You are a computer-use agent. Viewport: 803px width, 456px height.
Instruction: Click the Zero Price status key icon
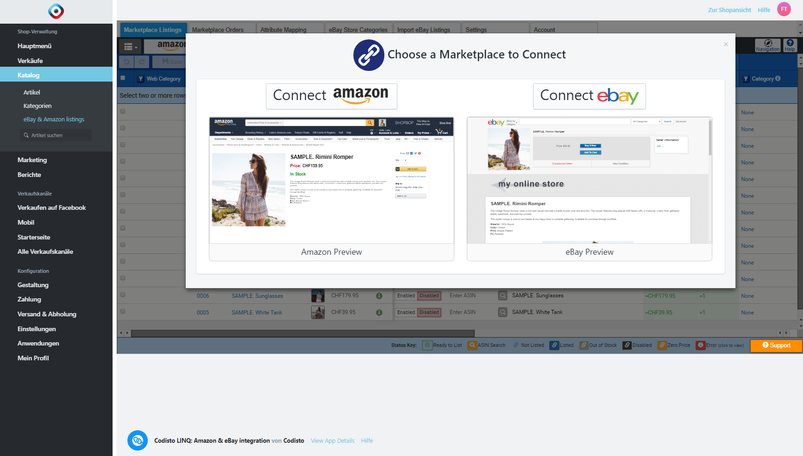pyautogui.click(x=662, y=345)
